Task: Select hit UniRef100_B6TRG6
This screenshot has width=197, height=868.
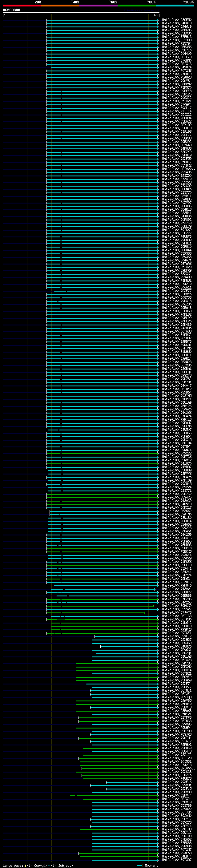Action: click(x=177, y=619)
